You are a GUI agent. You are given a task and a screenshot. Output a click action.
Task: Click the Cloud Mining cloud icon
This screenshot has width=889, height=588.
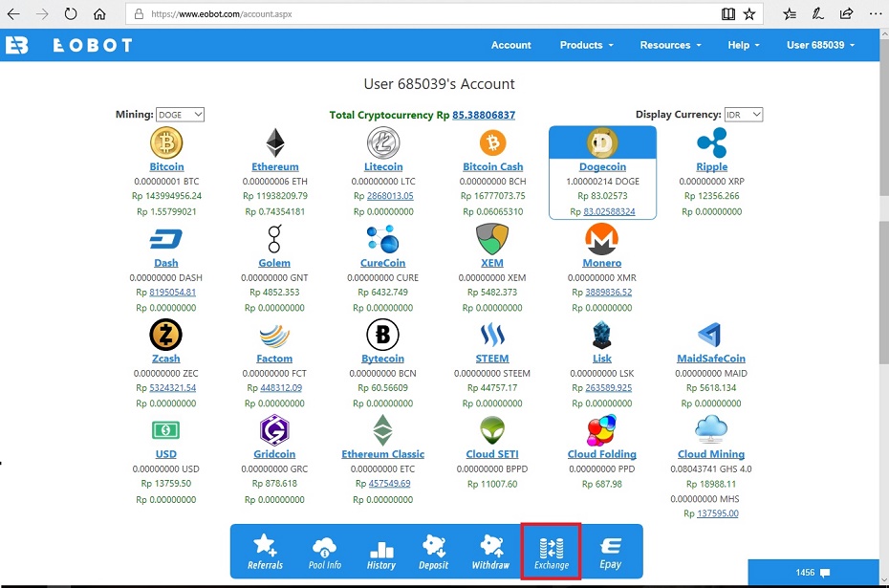711,428
